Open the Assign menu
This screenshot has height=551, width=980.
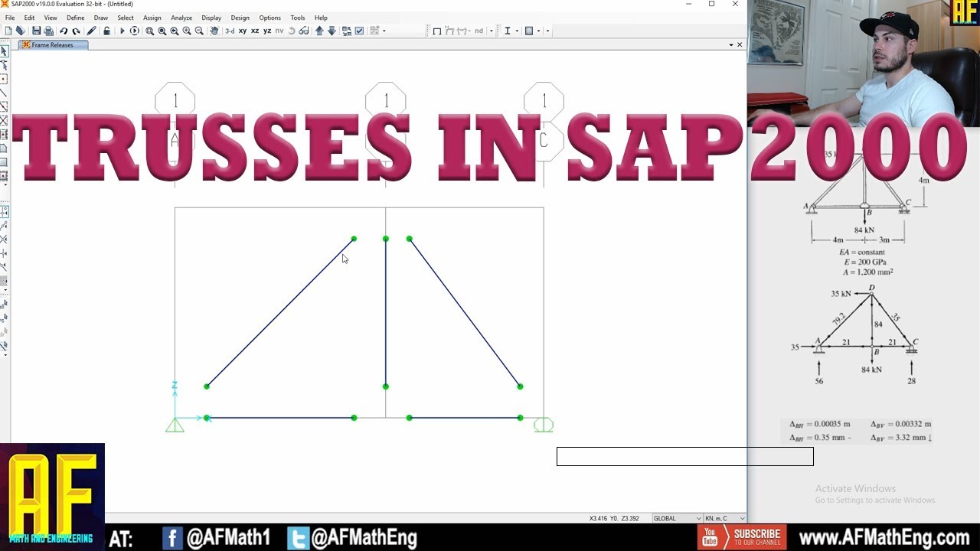[152, 18]
